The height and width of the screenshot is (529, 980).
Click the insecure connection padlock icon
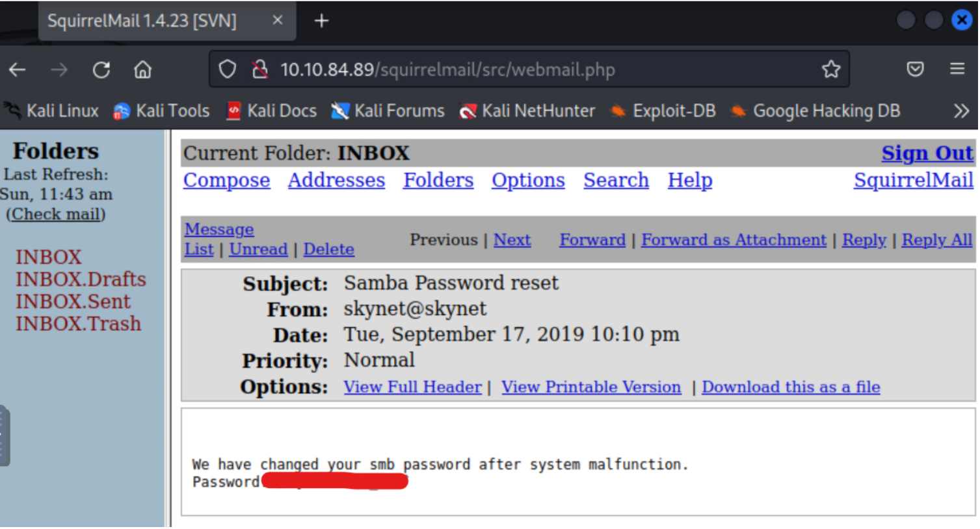[x=260, y=70]
